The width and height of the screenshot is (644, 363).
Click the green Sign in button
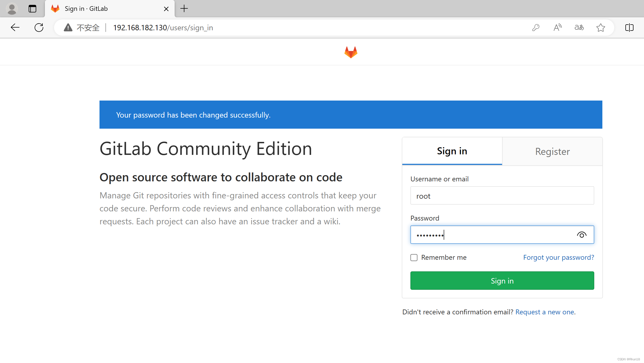click(502, 281)
